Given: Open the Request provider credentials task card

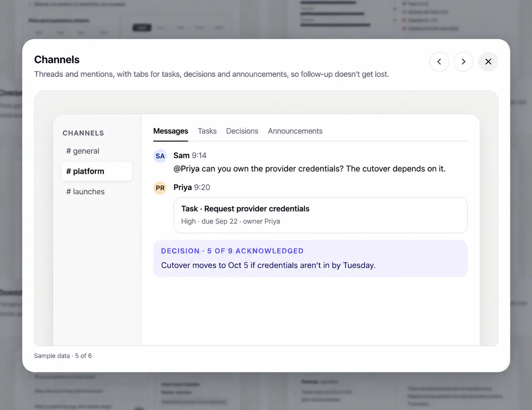Looking at the screenshot, I should tap(320, 215).
